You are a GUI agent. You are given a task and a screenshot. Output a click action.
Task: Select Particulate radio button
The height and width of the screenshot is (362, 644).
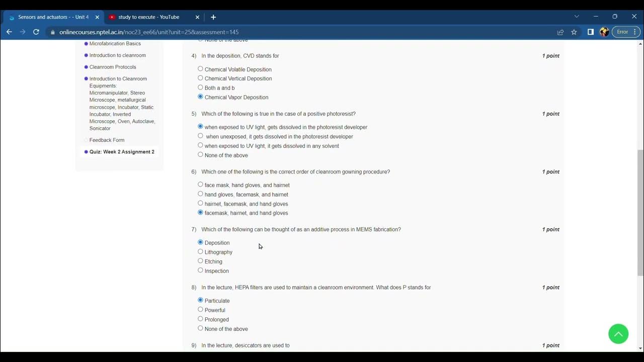[200, 300]
